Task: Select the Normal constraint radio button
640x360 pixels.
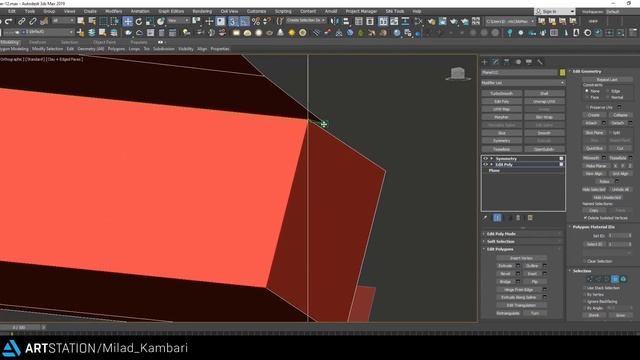Action: (607, 98)
